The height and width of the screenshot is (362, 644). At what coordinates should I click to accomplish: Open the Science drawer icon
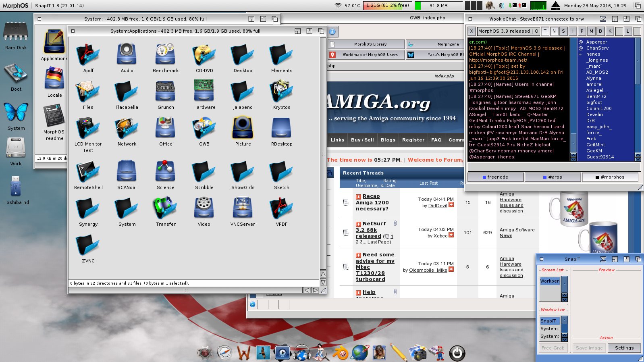[x=165, y=171]
